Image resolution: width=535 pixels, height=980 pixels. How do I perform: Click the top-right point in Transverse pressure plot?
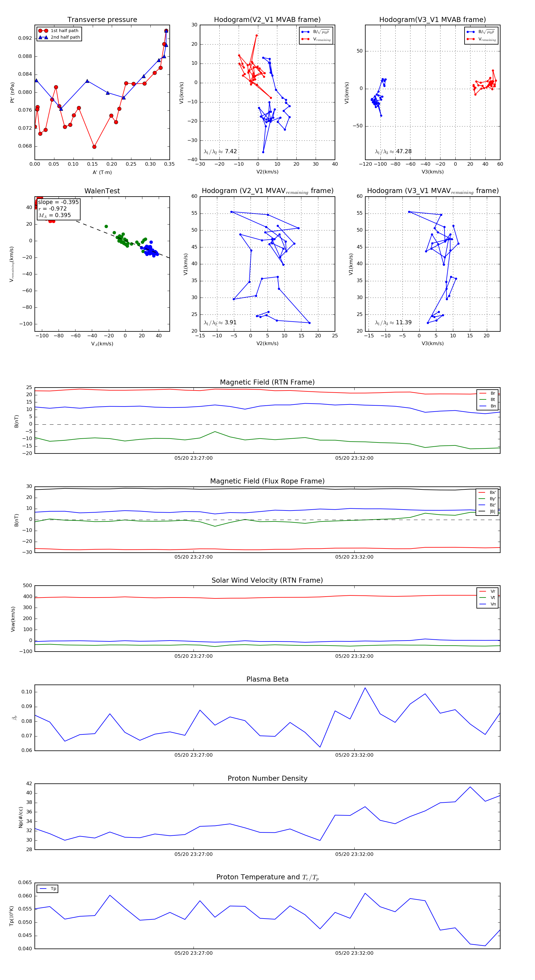[166, 31]
